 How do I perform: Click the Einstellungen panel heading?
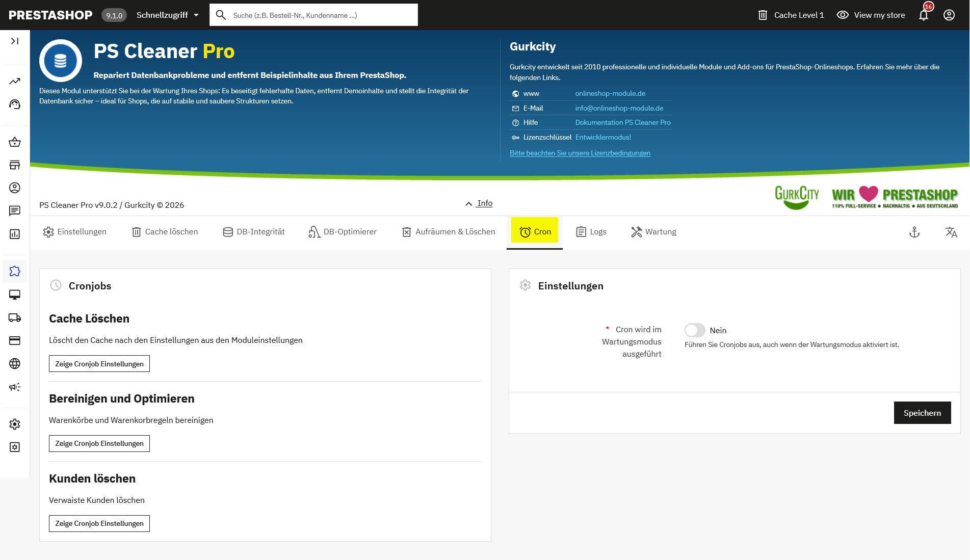(571, 286)
